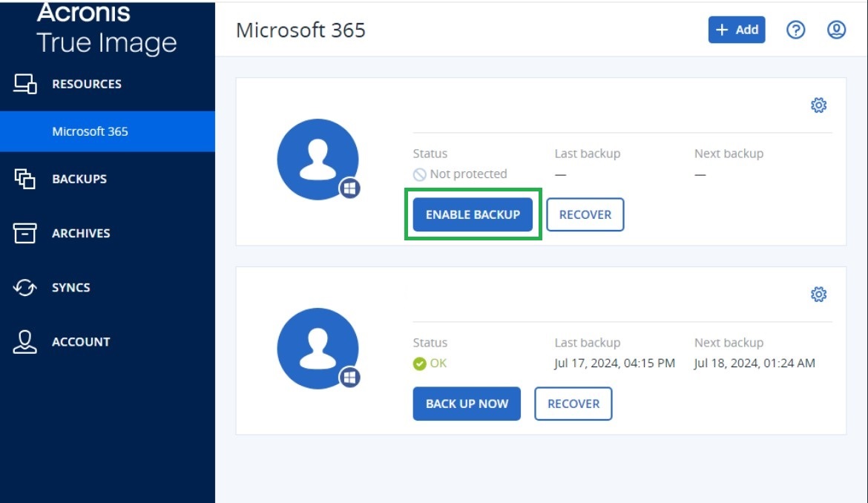868x503 pixels.
Task: Open settings gear on the unprotected account card
Action: pos(818,105)
